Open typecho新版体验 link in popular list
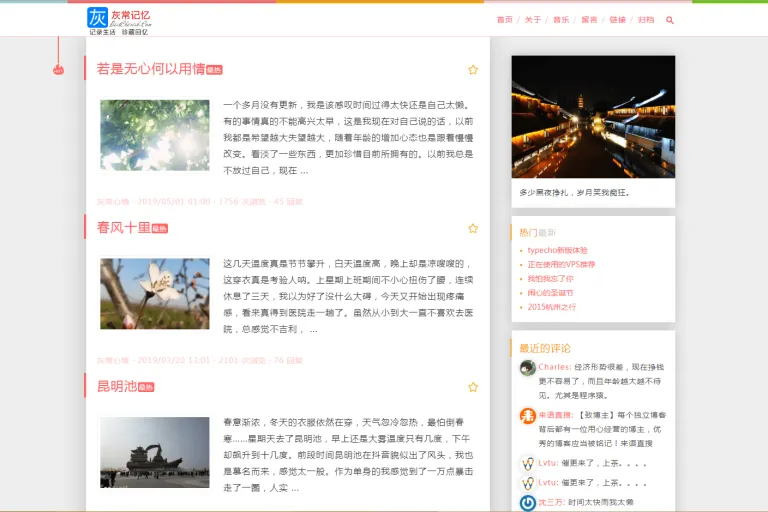Image resolution: width=768 pixels, height=512 pixels. coord(557,250)
